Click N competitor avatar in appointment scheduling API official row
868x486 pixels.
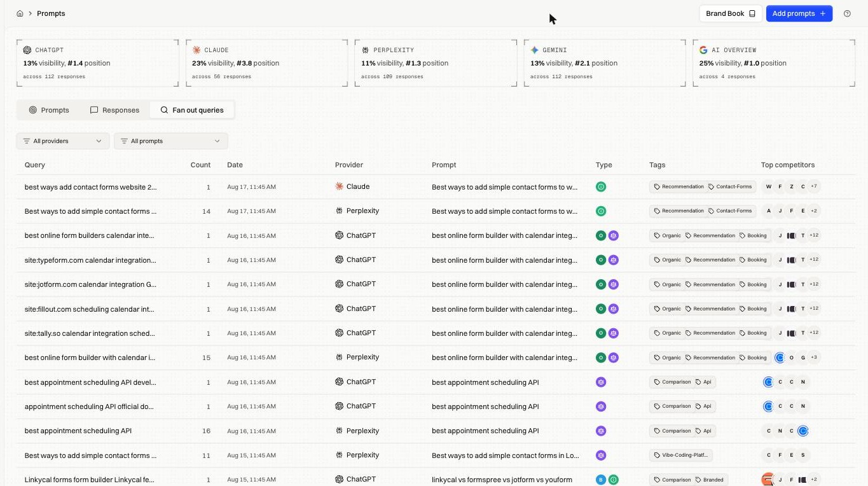click(803, 406)
